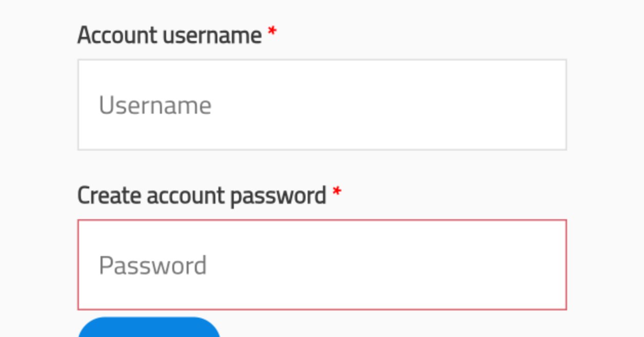Click the word "username" in the first label

212,35
